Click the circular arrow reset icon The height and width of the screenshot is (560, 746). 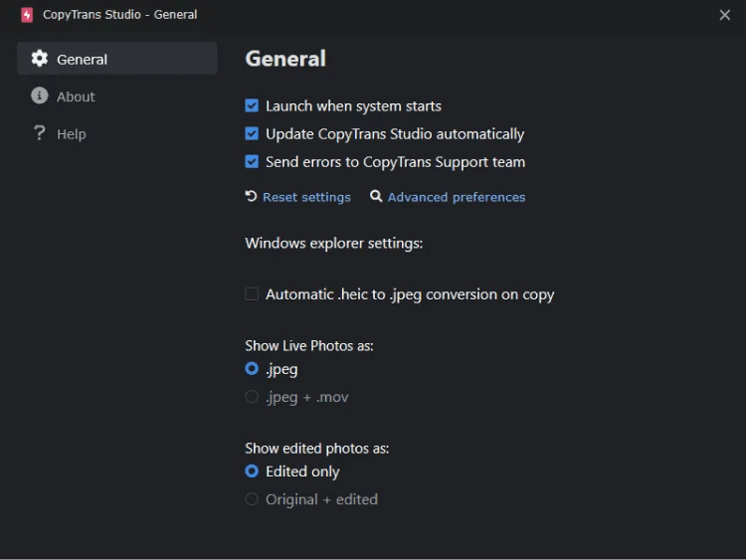click(252, 197)
